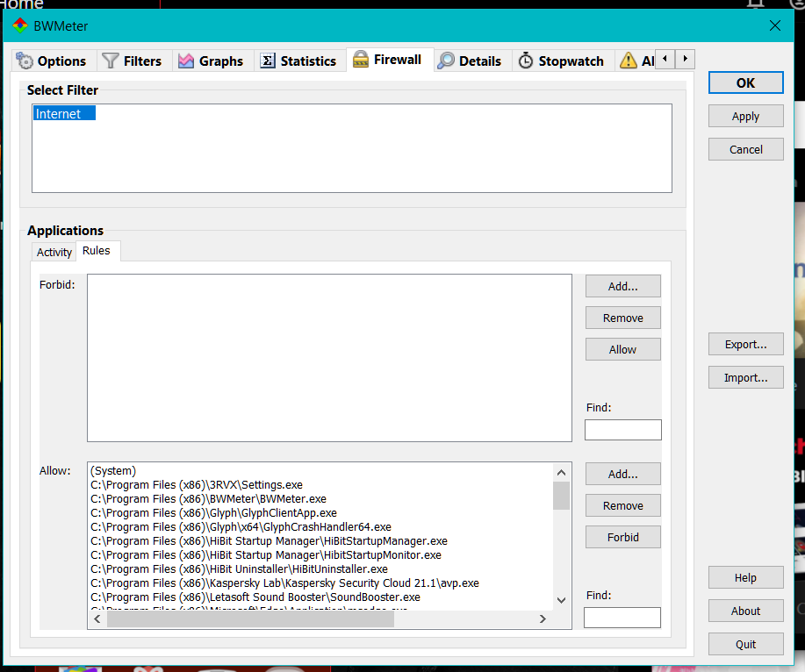The image size is (805, 672).
Task: Switch to the Activity sub-tab
Action: 54,252
